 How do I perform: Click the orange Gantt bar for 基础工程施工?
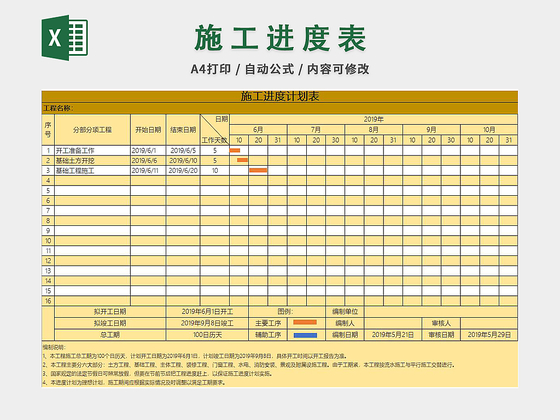[x=258, y=170]
